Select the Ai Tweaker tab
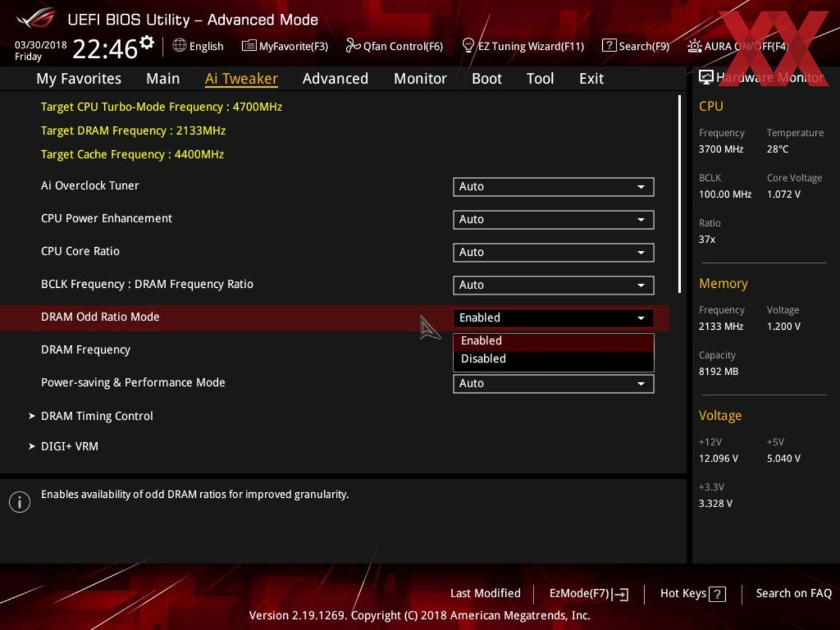Screen dimensions: 840x630 click(241, 78)
